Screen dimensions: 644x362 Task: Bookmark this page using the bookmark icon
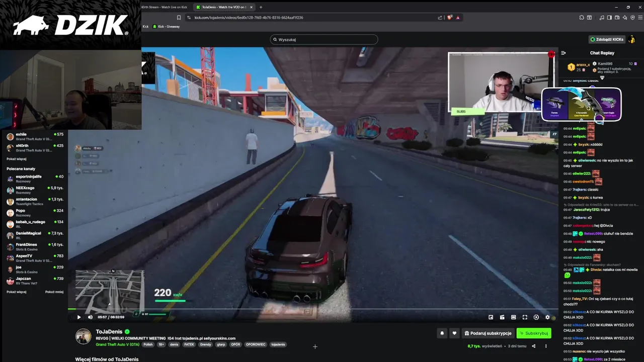(179, 18)
